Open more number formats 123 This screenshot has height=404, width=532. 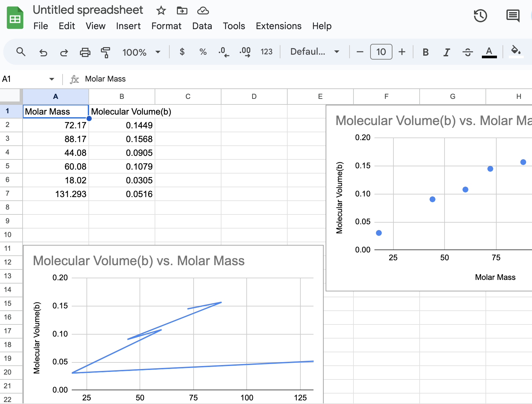(266, 52)
